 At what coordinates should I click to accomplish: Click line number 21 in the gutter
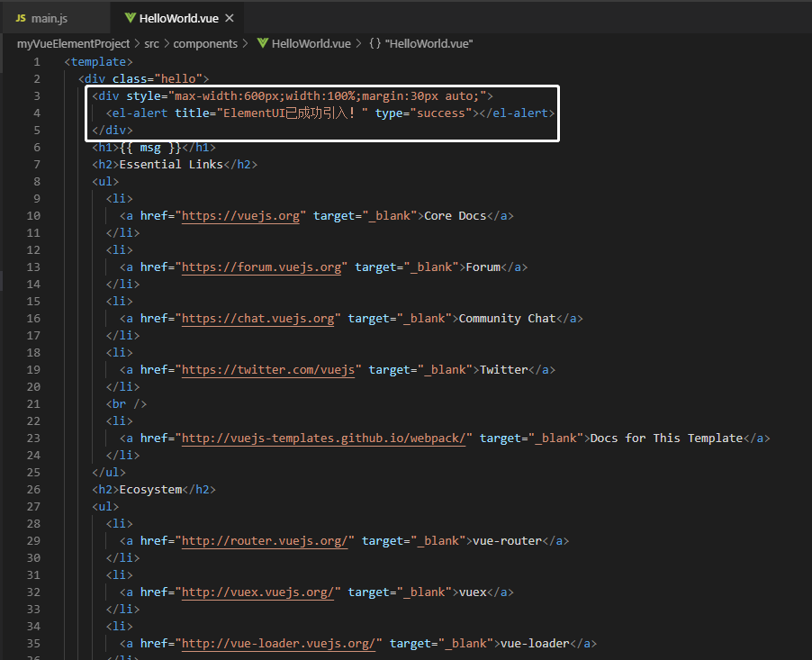click(33, 404)
